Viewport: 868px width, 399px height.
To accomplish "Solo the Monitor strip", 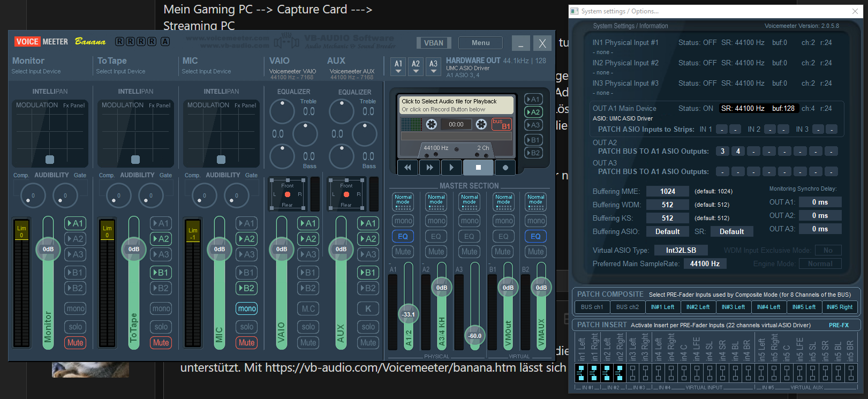I will (x=76, y=327).
